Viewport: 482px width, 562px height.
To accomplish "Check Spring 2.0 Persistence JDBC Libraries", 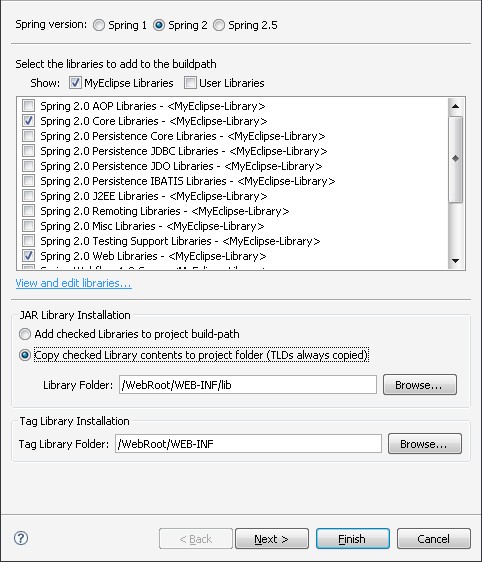I will click(x=28, y=151).
